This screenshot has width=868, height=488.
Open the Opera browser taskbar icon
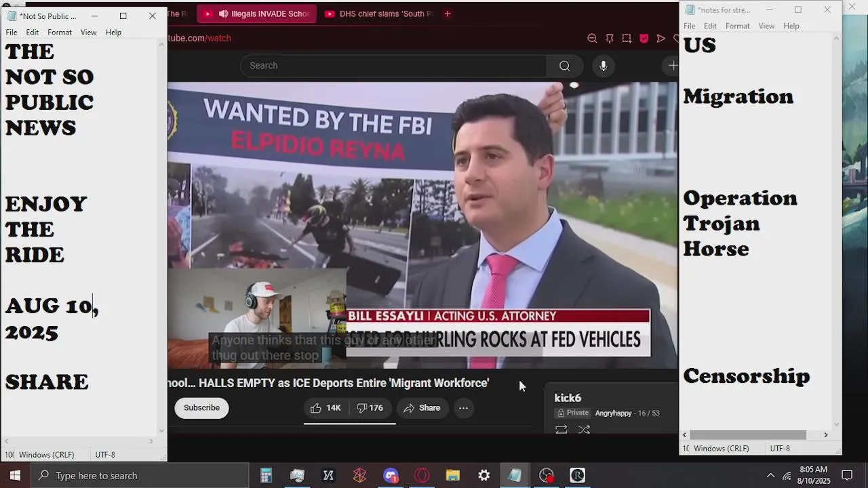(x=422, y=476)
